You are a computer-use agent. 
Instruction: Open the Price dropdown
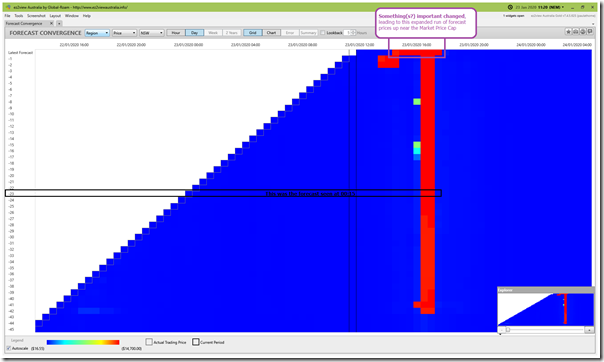point(124,33)
